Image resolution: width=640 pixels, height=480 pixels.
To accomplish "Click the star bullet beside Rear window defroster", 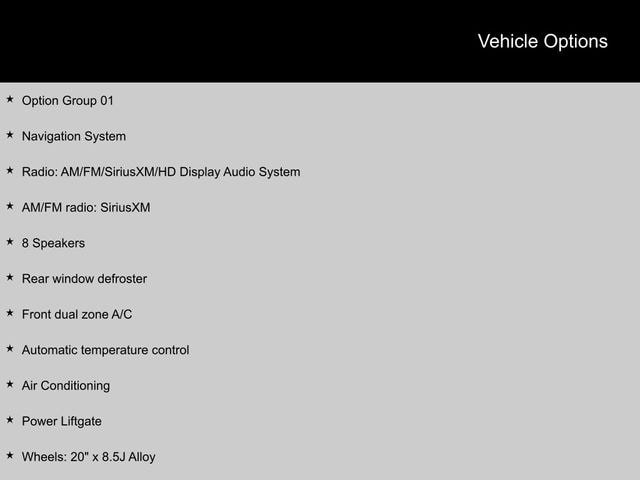I will 10,277.
